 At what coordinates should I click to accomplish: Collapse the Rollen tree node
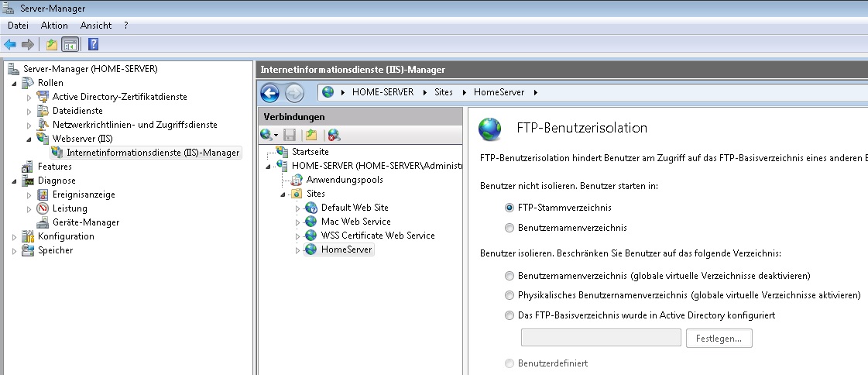(15, 83)
